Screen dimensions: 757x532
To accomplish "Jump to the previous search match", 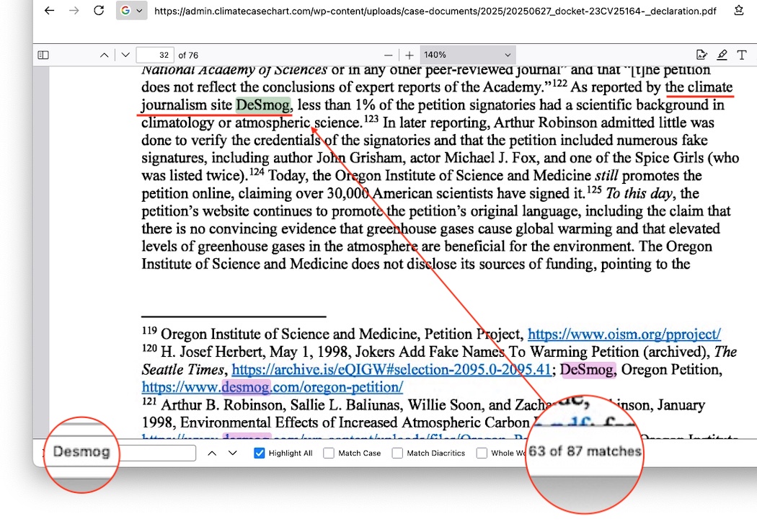I will (211, 453).
